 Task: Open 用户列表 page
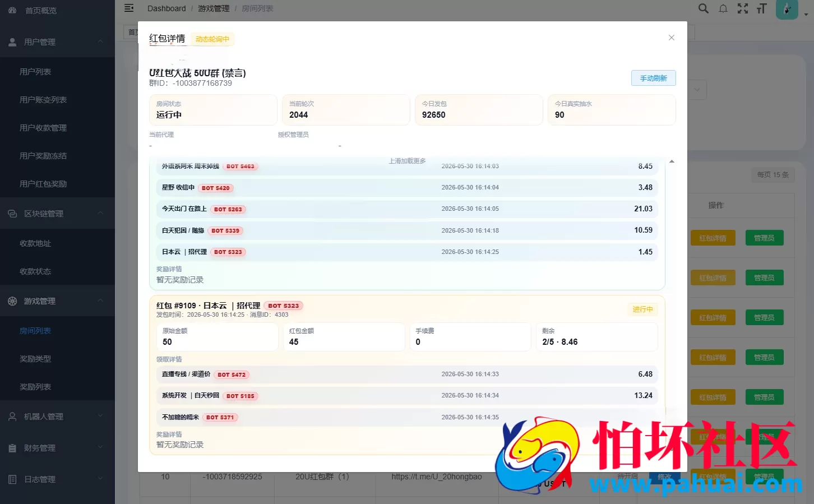pos(57,72)
